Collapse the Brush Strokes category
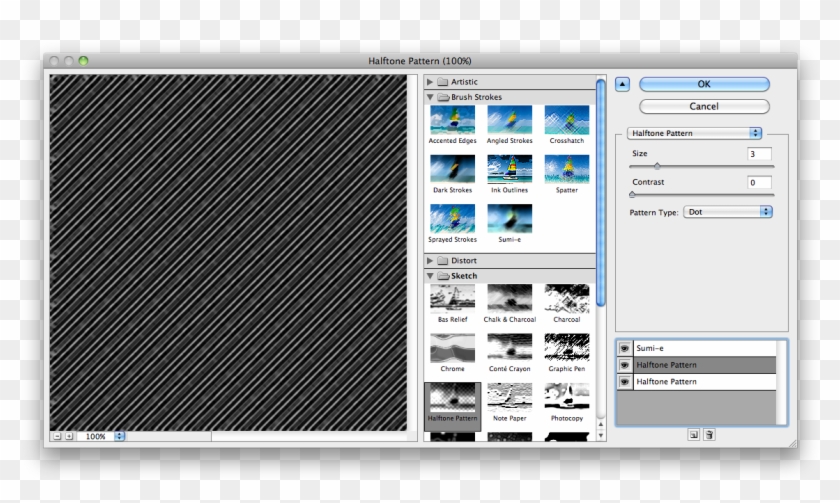Screen dimensions: 840x503 point(430,97)
